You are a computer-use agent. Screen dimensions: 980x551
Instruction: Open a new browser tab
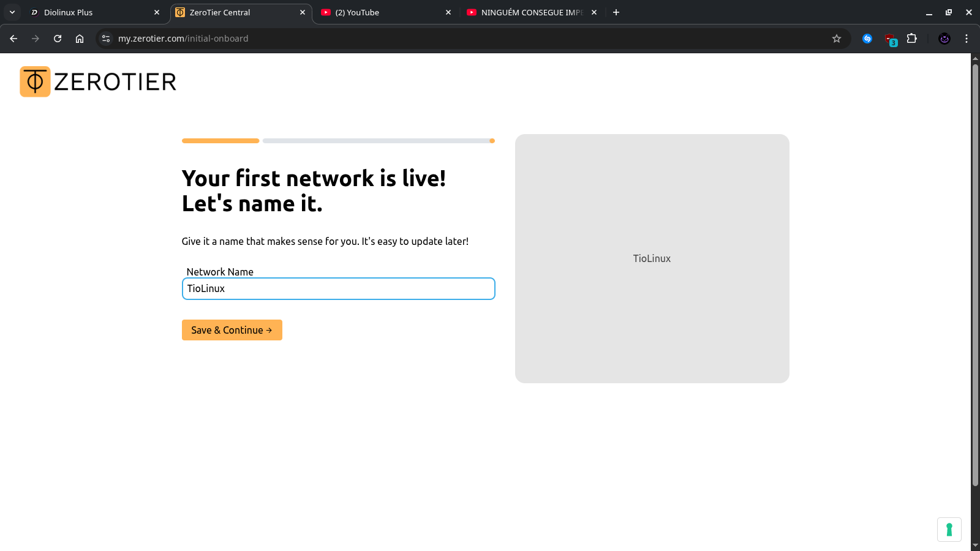click(x=616, y=12)
